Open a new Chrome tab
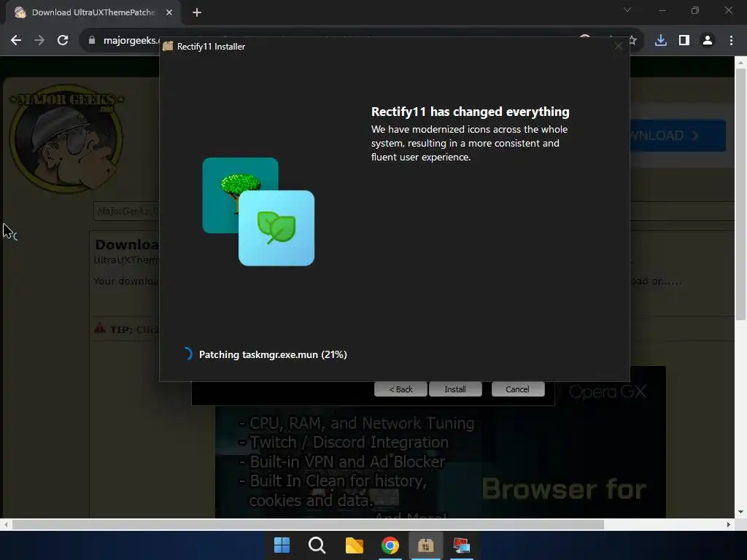Viewport: 747px width, 560px height. coord(197,13)
